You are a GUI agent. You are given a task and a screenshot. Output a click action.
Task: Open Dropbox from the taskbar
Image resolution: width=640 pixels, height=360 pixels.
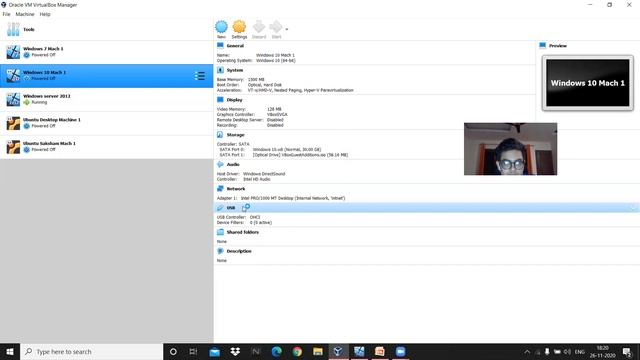235,351
